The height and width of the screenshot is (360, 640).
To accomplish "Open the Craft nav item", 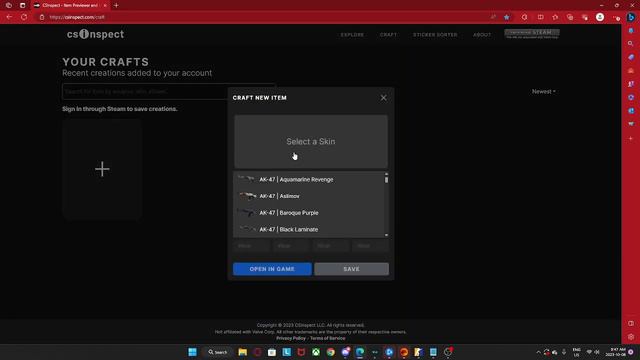I will 388,35.
